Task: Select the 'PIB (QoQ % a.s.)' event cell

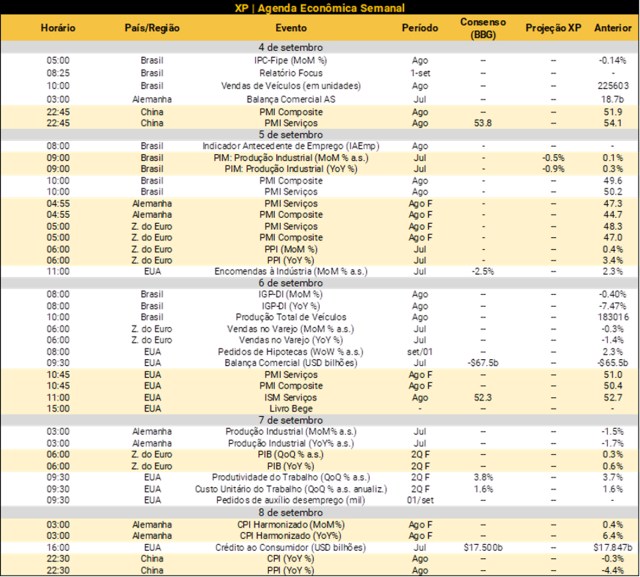Action: (291, 455)
